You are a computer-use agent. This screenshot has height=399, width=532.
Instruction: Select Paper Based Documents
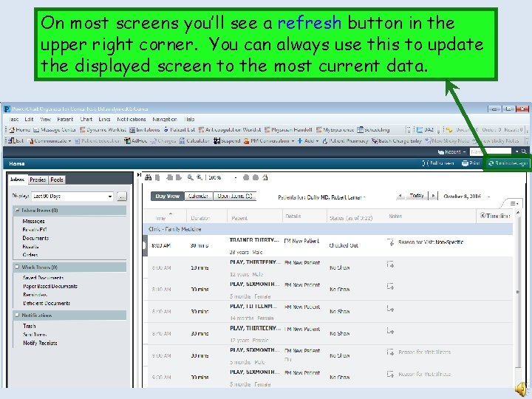50,286
